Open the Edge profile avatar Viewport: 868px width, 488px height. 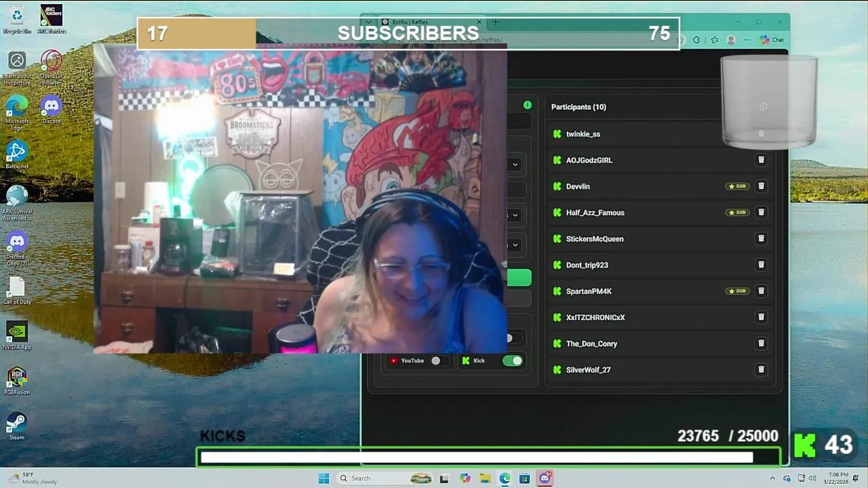click(x=731, y=40)
